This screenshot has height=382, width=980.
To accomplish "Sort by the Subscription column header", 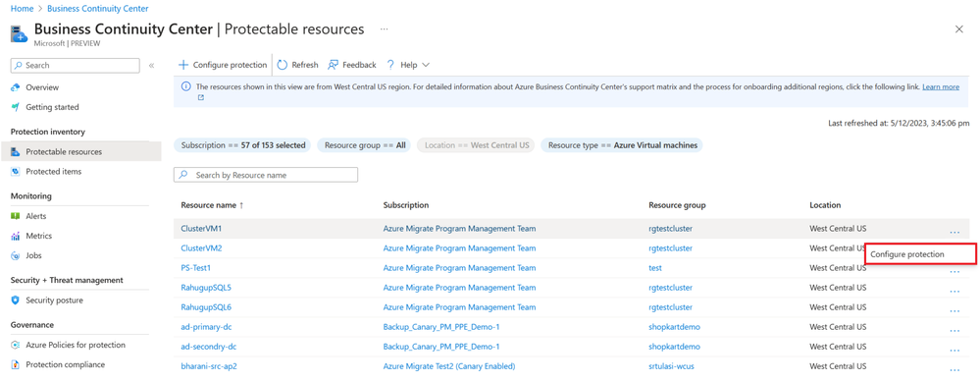I will pyautogui.click(x=406, y=205).
